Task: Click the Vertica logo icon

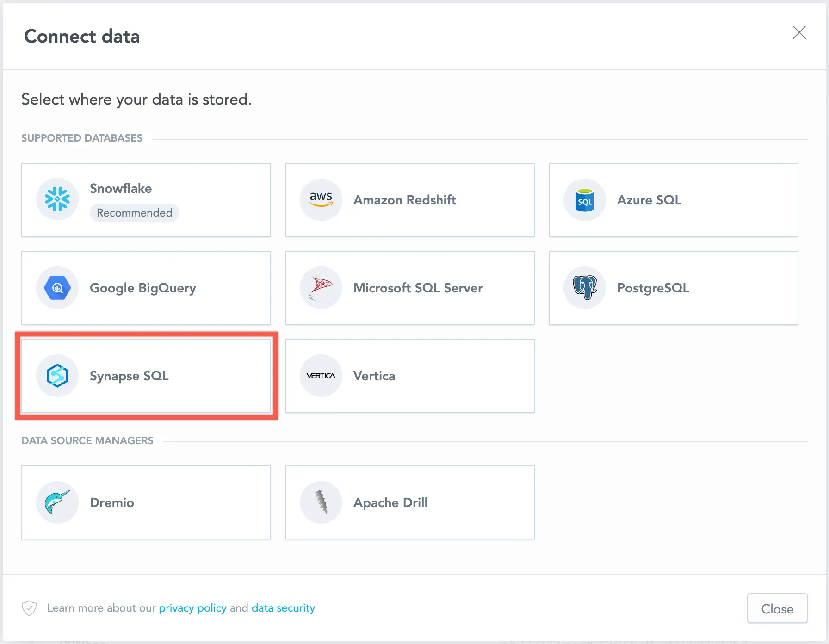Action: pyautogui.click(x=321, y=376)
